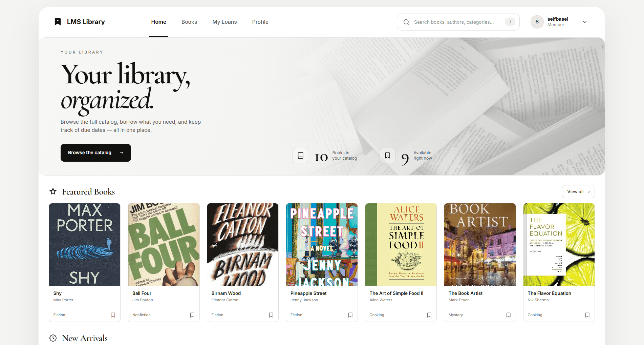Open The Flavor Equation cover image
The width and height of the screenshot is (644, 345).
click(559, 245)
